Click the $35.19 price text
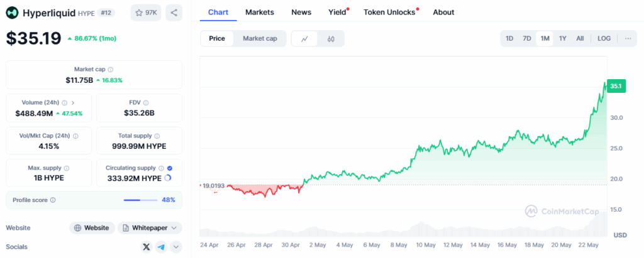644x258 pixels. pyautogui.click(x=33, y=38)
